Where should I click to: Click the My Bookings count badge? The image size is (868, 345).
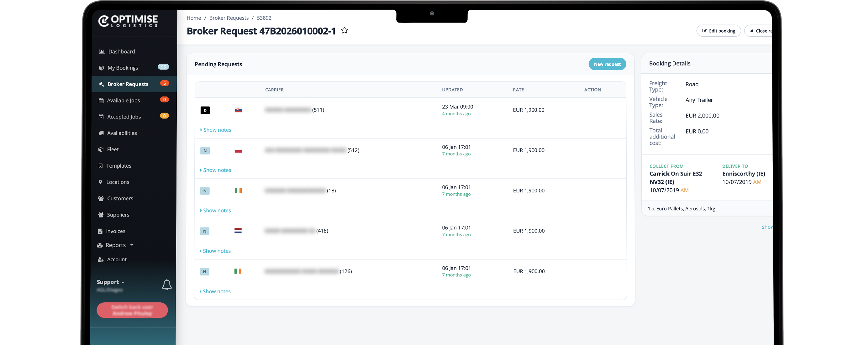click(x=163, y=67)
